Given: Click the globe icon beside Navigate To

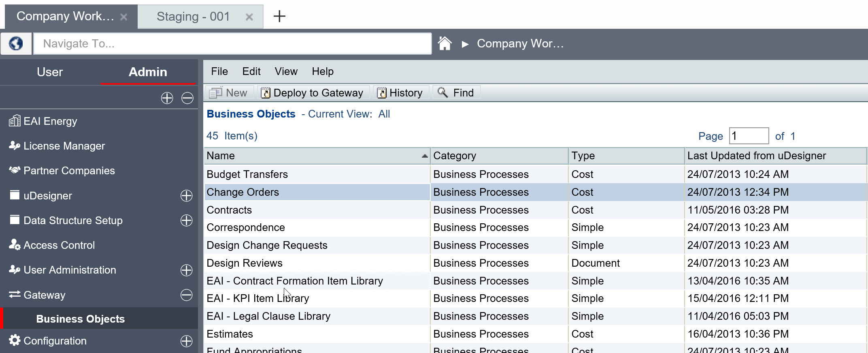Looking at the screenshot, I should [16, 43].
